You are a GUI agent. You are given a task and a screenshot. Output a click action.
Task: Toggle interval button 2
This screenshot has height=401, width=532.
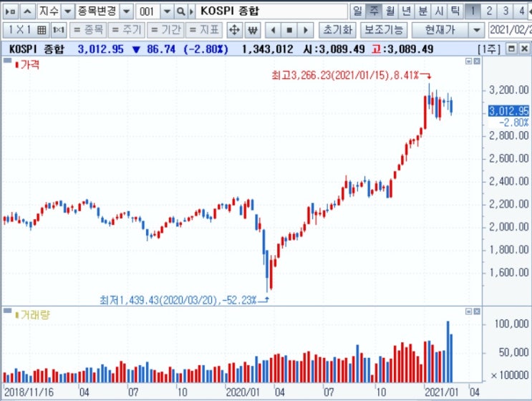click(x=489, y=11)
